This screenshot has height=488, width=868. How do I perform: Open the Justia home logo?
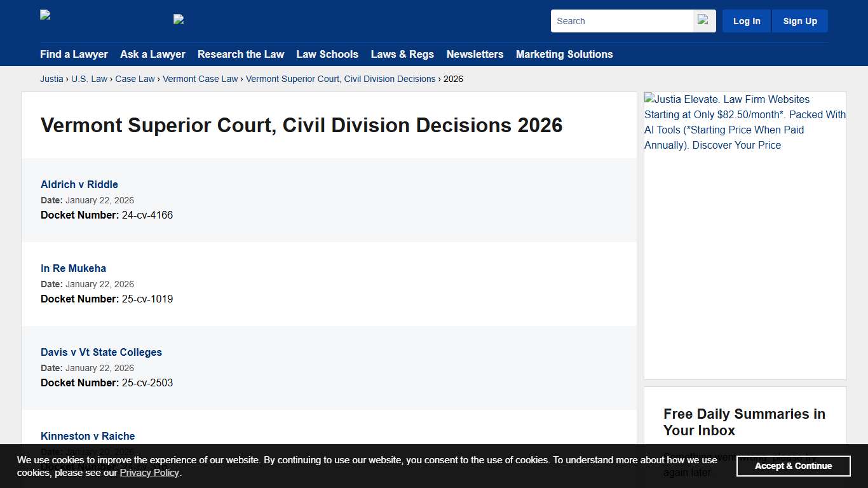pos(44,15)
